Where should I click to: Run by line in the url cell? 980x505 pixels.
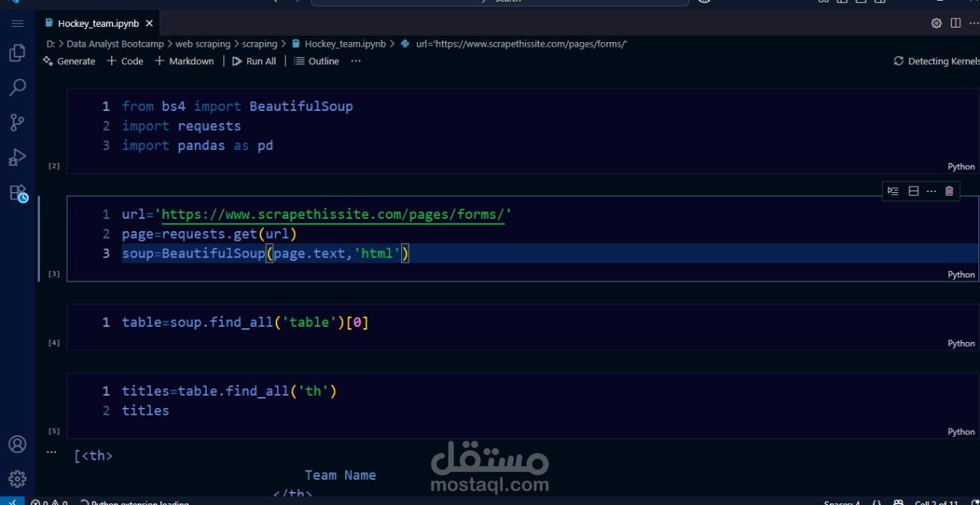coord(893,191)
